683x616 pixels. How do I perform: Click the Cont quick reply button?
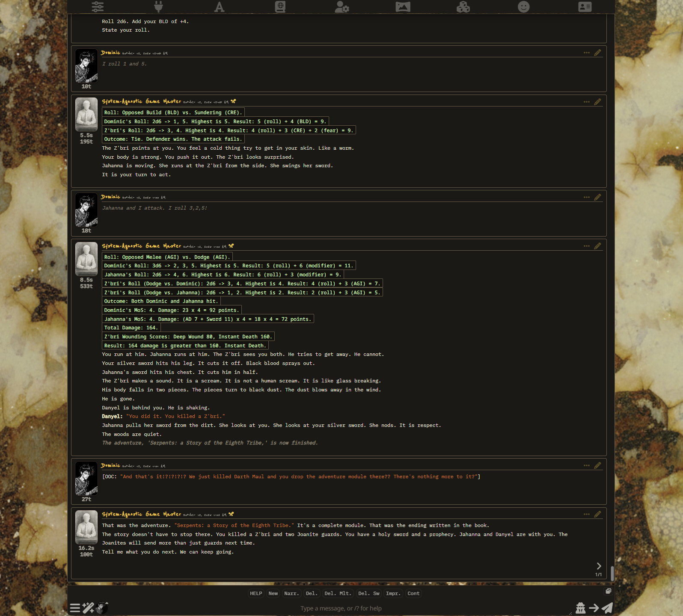[x=413, y=593]
